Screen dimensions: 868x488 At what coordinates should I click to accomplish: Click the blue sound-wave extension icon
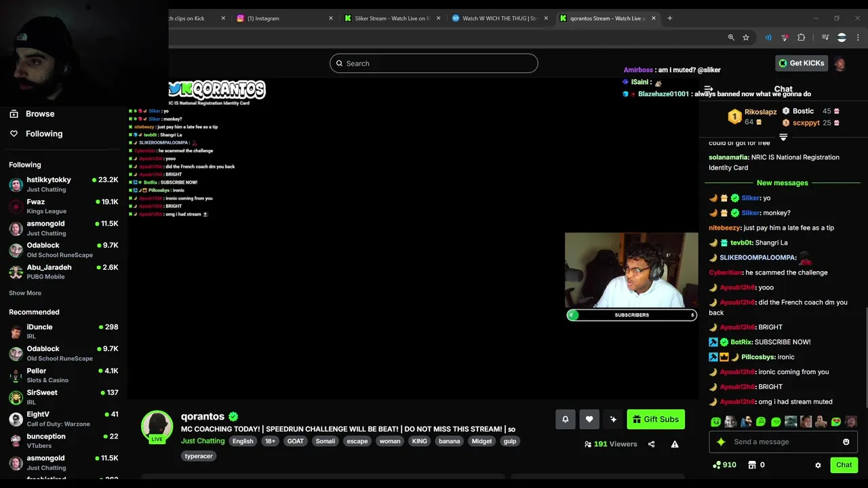point(768,37)
